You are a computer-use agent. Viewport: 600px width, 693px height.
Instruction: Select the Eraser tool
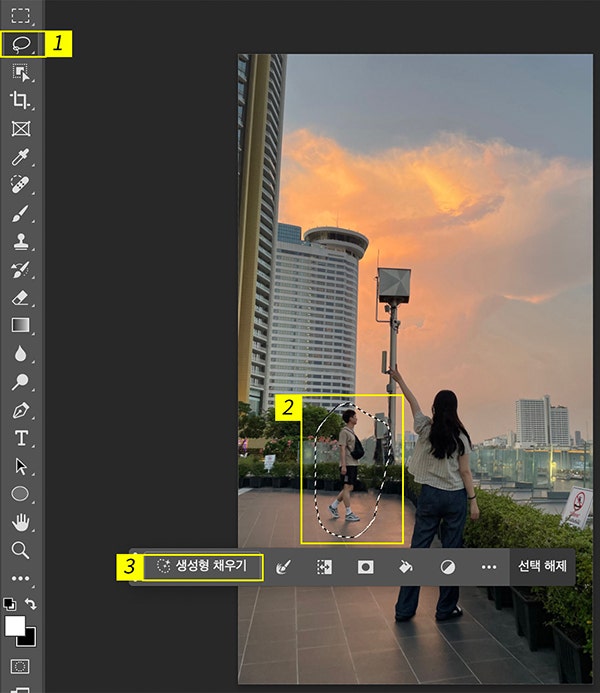point(20,297)
